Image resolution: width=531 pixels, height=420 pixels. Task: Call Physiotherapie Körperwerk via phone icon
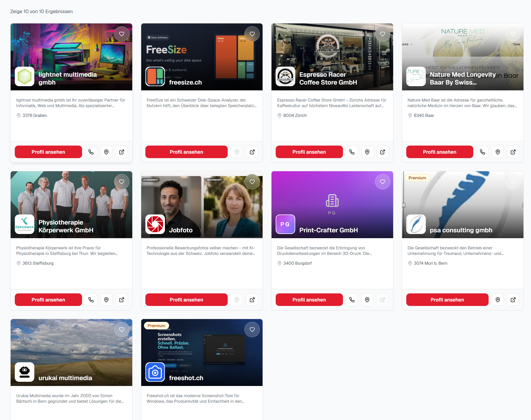coord(91,300)
